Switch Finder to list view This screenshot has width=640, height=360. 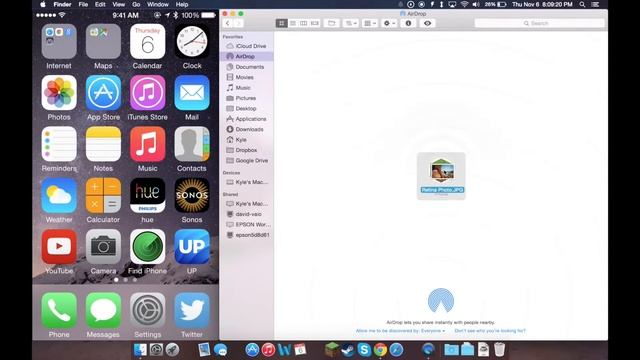(x=293, y=23)
